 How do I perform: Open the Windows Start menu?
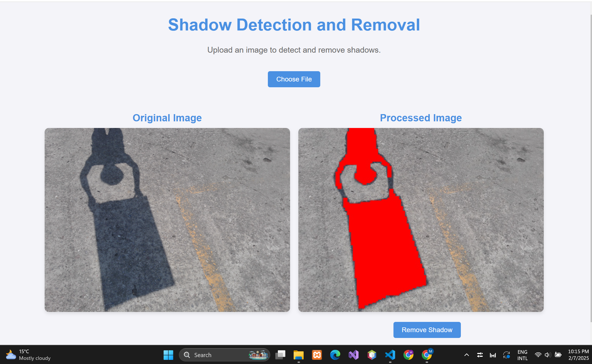click(168, 355)
